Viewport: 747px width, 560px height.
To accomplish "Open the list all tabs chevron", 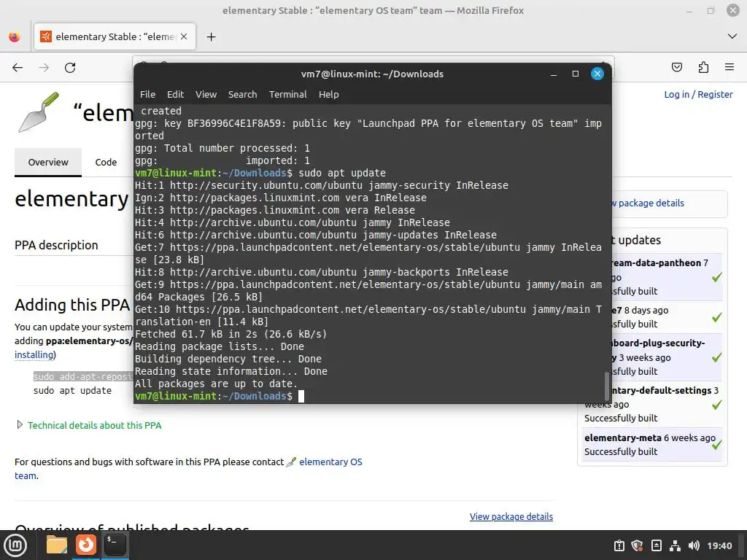I will (x=732, y=36).
